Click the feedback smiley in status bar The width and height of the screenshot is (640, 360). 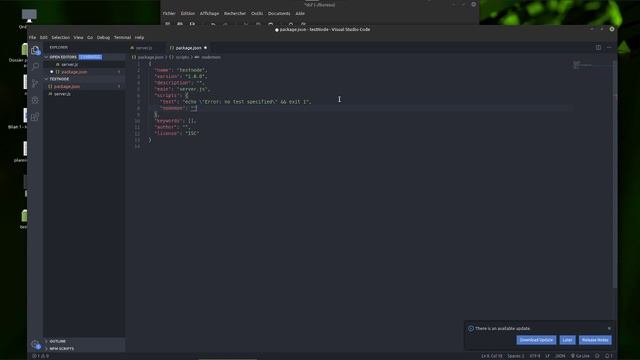pos(597,356)
